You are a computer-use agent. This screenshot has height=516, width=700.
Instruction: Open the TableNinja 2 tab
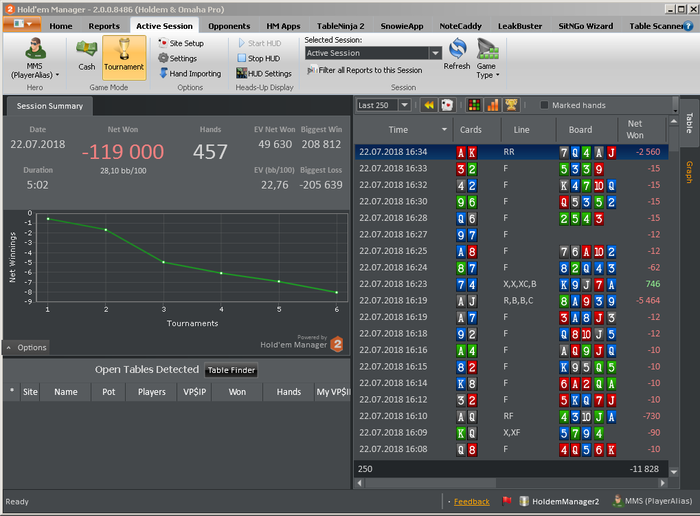341,26
